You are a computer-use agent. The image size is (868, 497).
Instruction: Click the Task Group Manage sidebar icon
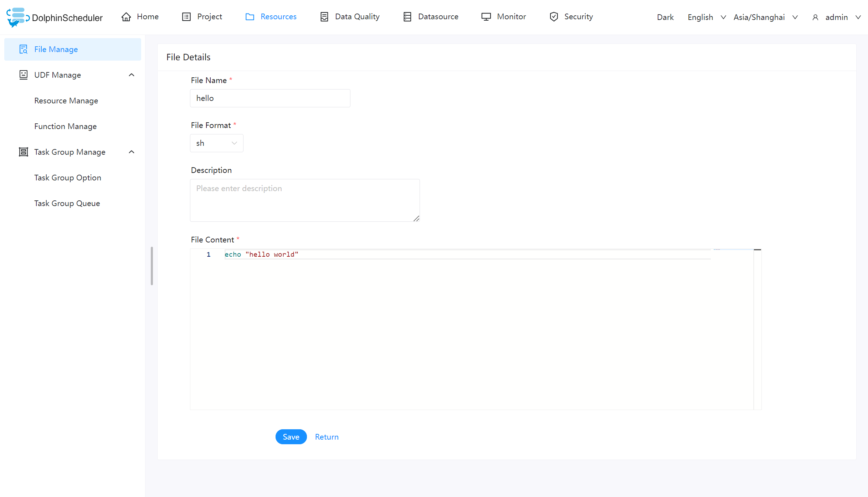tap(23, 152)
